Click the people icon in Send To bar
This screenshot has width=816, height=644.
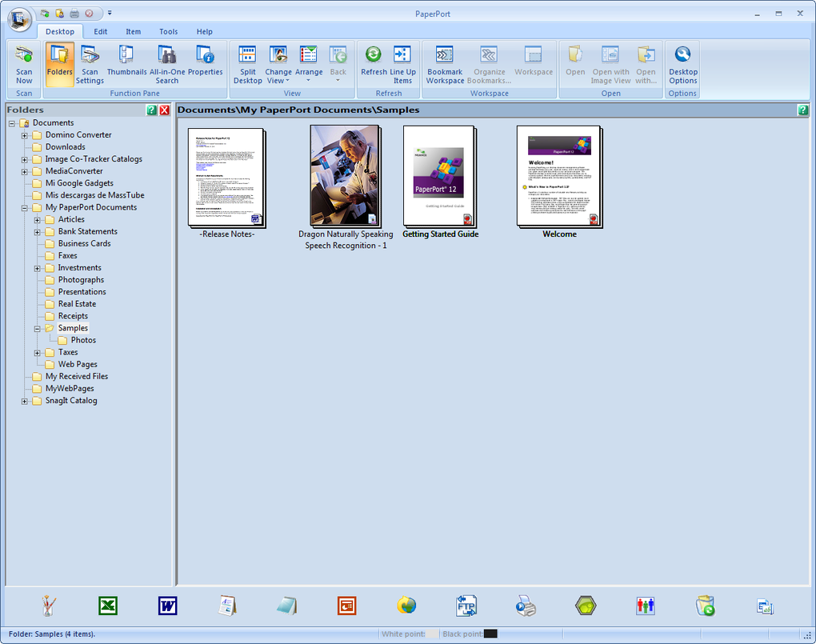click(x=646, y=606)
